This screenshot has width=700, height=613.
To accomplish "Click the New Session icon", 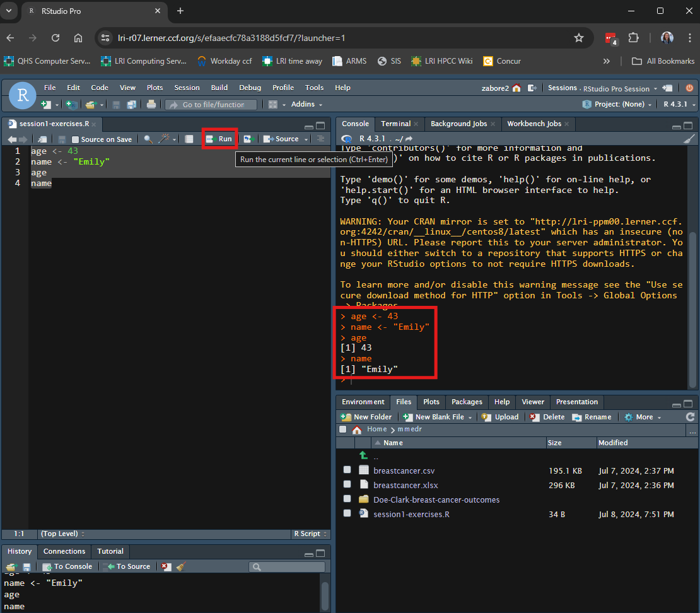I will click(667, 88).
